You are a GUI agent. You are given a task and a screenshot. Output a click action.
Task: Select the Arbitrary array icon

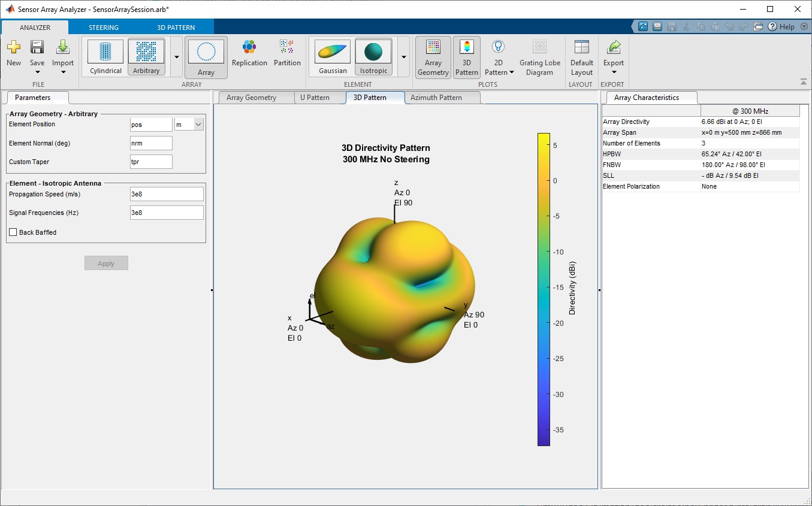(x=146, y=52)
